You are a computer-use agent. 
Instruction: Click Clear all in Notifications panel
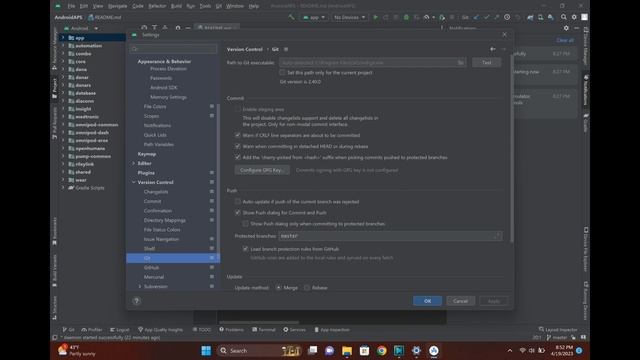click(x=565, y=40)
